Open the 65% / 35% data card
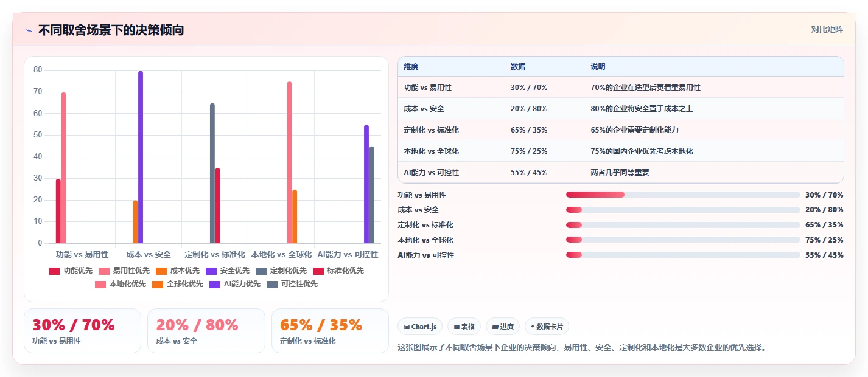The height and width of the screenshot is (377, 868). (330, 331)
